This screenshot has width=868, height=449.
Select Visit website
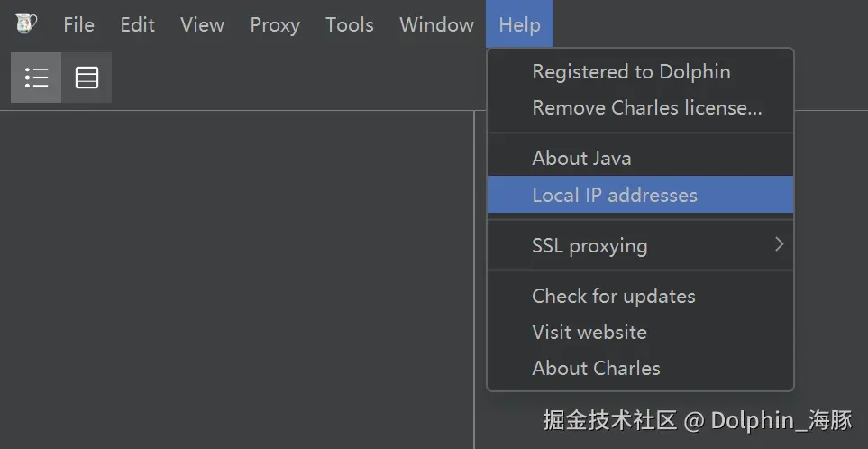[x=641, y=332]
